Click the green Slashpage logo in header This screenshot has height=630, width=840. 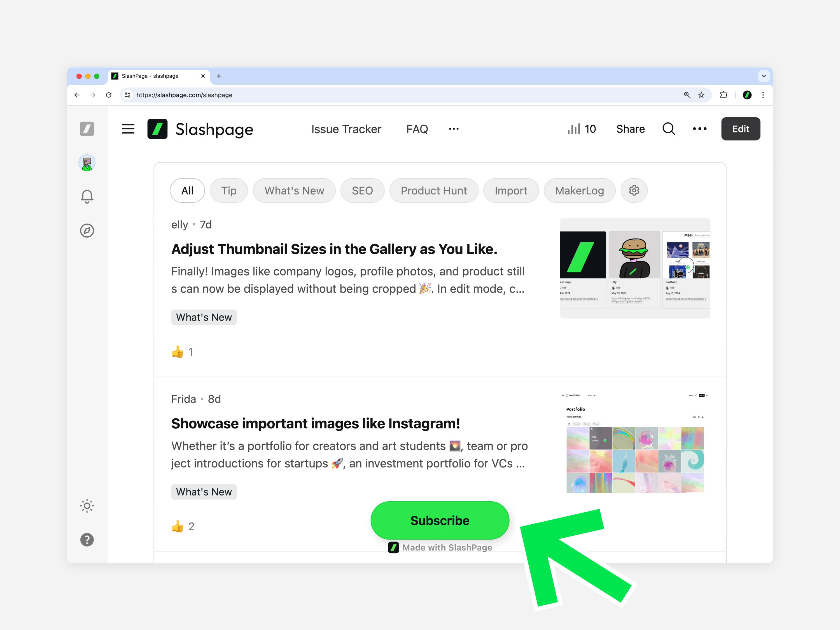click(x=158, y=129)
